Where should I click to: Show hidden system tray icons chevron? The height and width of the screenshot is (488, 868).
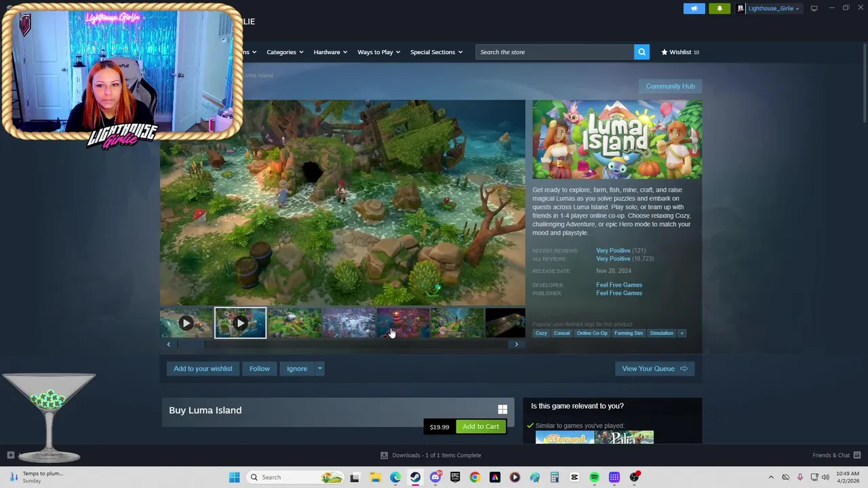click(770, 477)
